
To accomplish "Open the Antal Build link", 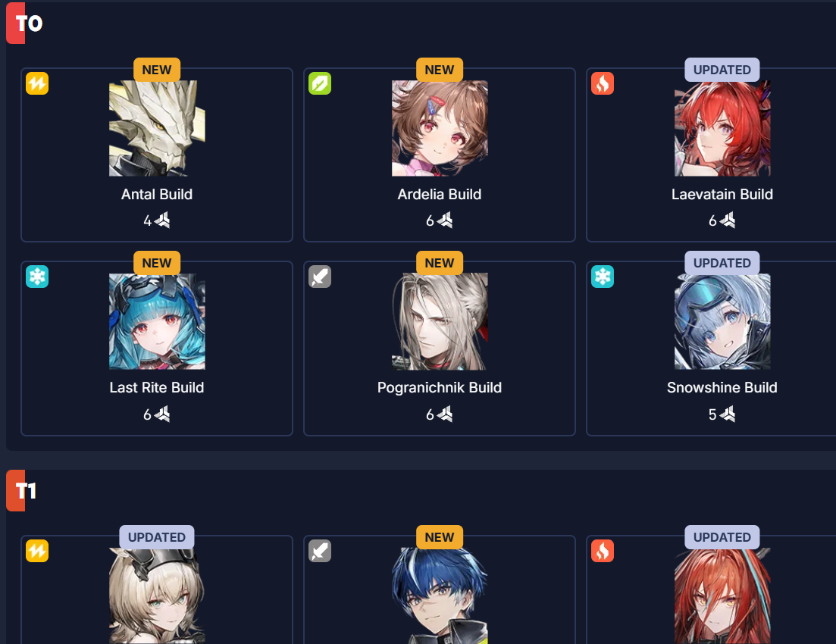I will (157, 194).
